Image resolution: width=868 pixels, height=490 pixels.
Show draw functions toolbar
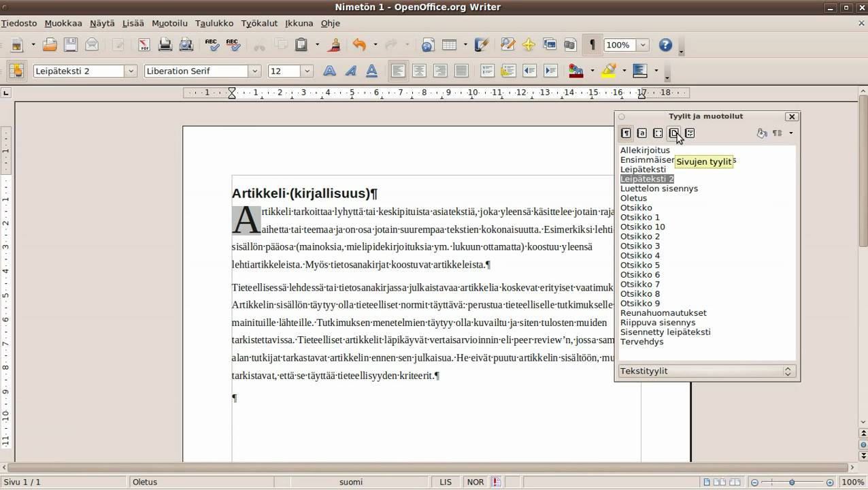[x=482, y=45]
